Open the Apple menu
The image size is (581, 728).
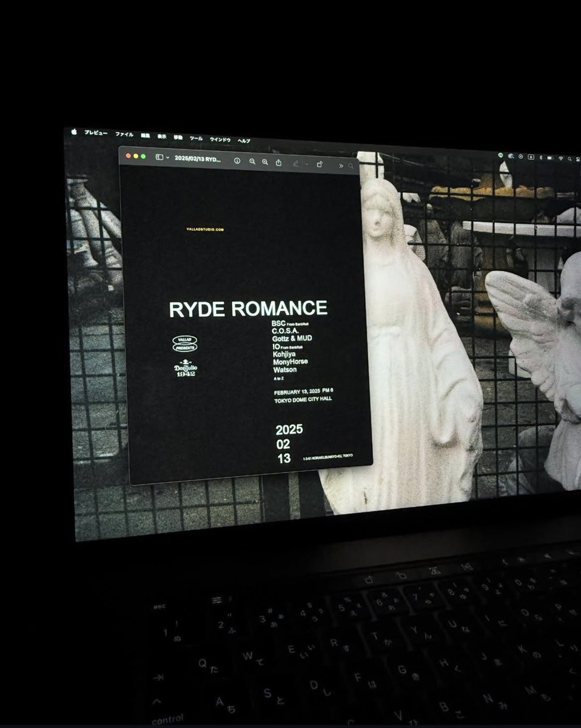click(x=74, y=131)
